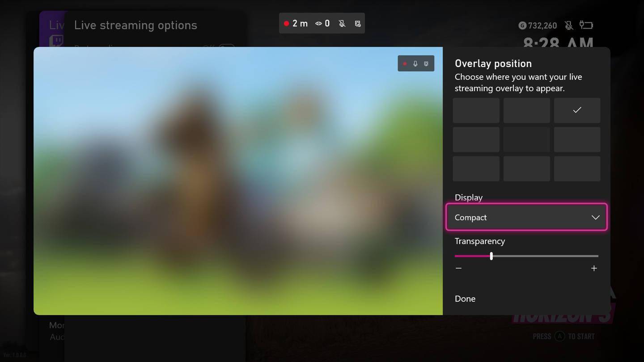This screenshot has height=362, width=644.
Task: Increase transparency with the plus control
Action: [x=594, y=268]
